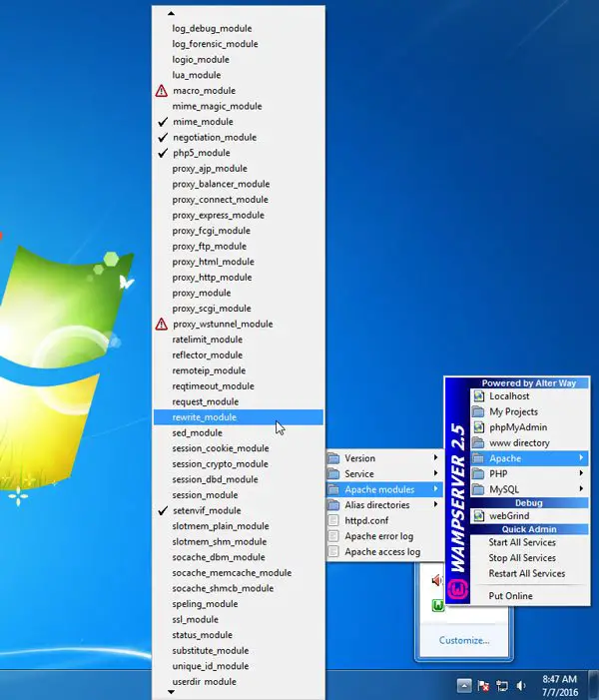Expand the MySQL submenu
This screenshot has width=599, height=700.
[x=529, y=489]
